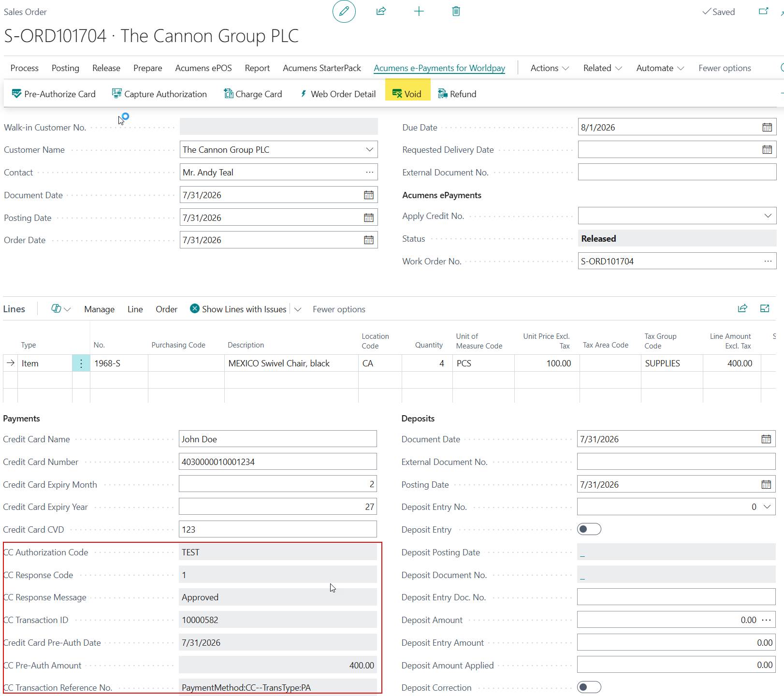Void the card authorization
Image resolution: width=784 pixels, height=696 pixels.
[407, 94]
